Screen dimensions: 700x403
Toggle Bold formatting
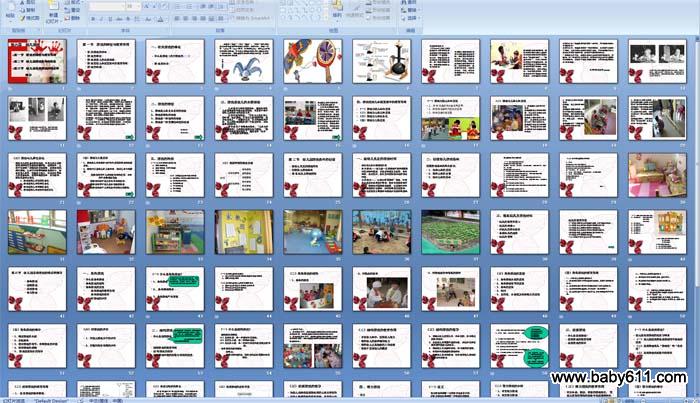[93, 18]
